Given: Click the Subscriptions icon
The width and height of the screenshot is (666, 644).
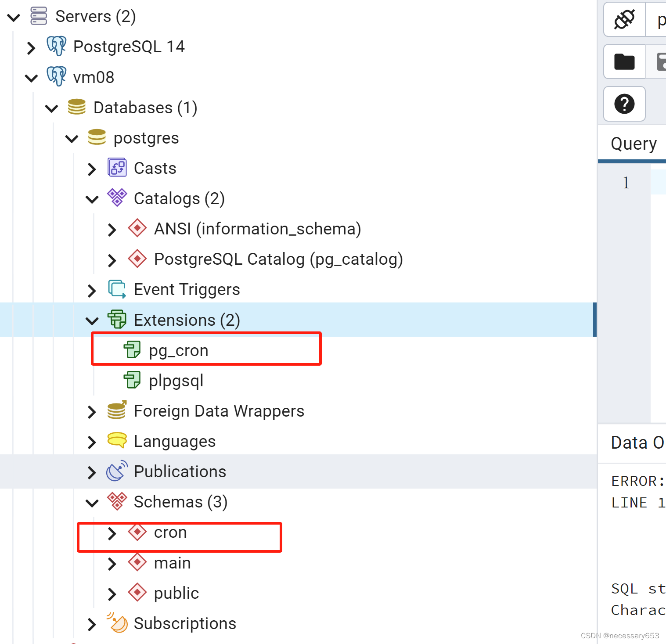Looking at the screenshot, I should [x=116, y=623].
